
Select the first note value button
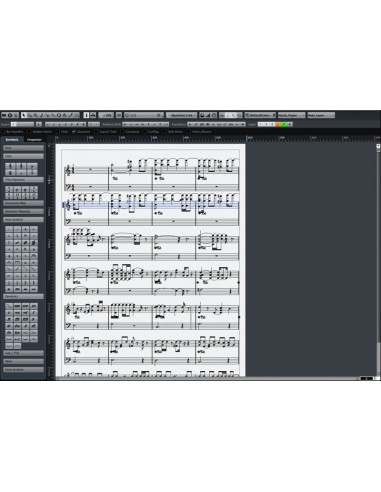(47, 124)
